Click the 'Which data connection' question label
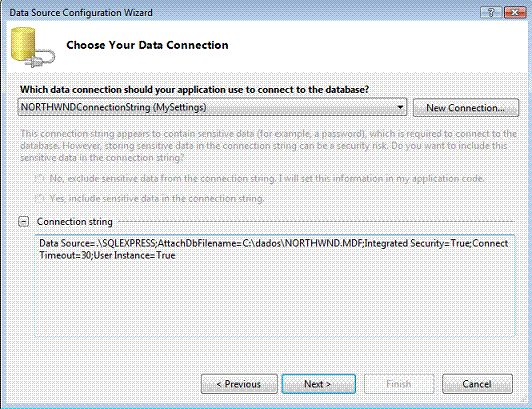Screen dimensions: 532x409 tap(194, 90)
